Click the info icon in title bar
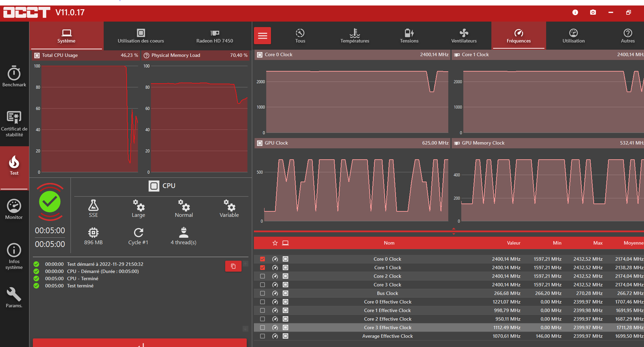Screen dimensions: 644x347 pyautogui.click(x=575, y=12)
